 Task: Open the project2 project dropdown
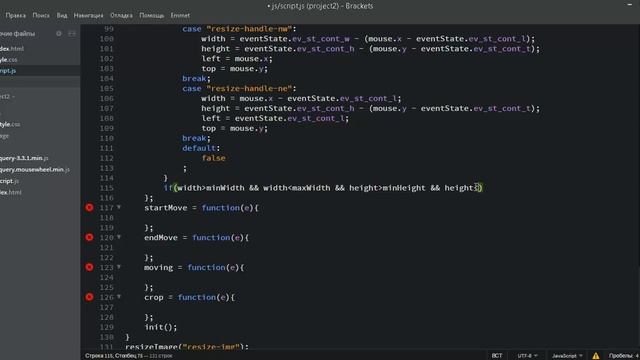[x=7, y=97]
